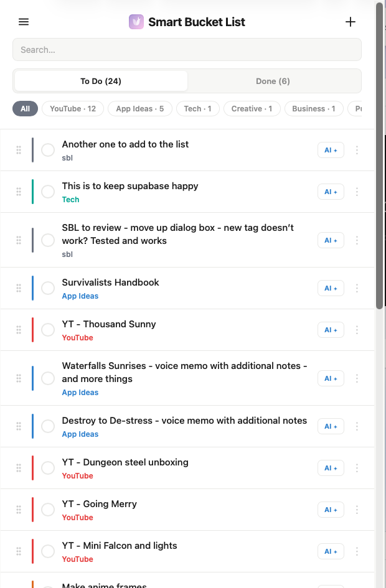The width and height of the screenshot is (386, 588).
Task: Switch to the Done (6) tab
Action: [x=273, y=81]
